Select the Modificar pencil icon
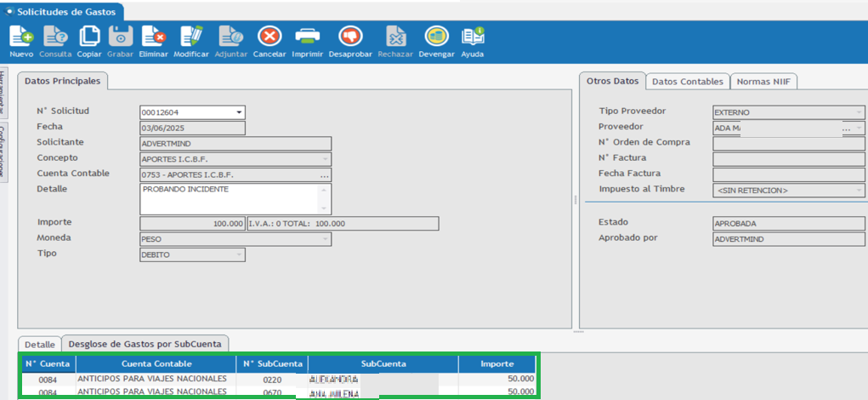This screenshot has width=868, height=400. (x=191, y=37)
